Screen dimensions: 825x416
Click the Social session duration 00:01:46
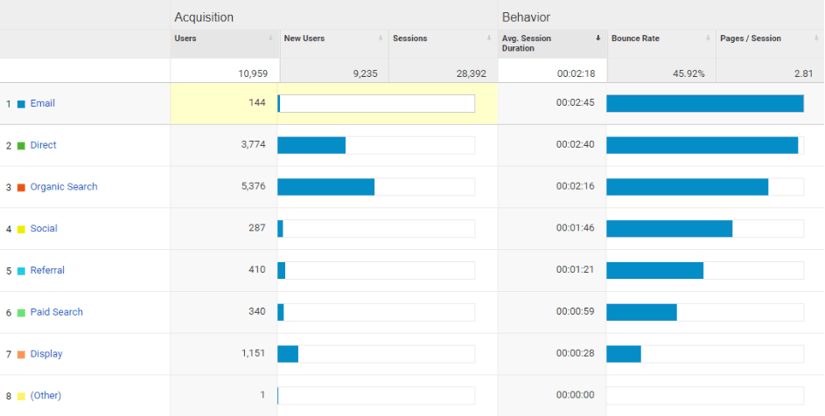tap(576, 228)
